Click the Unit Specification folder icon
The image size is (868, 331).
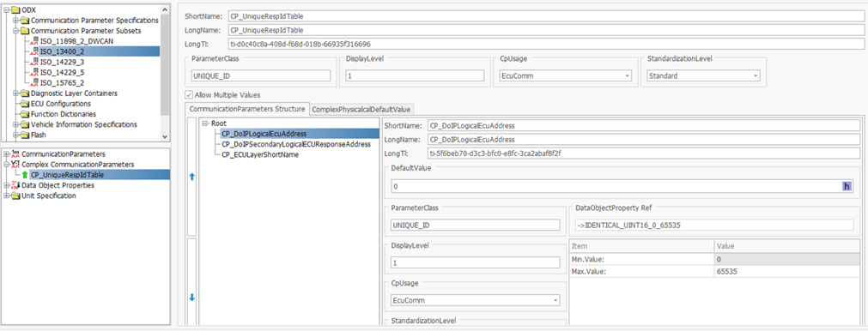(x=15, y=196)
